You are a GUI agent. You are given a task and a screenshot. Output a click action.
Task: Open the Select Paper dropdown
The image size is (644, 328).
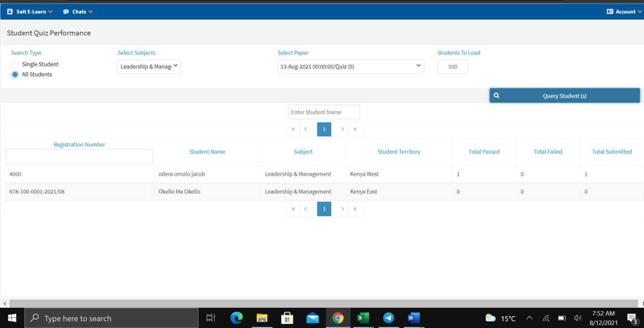click(351, 66)
